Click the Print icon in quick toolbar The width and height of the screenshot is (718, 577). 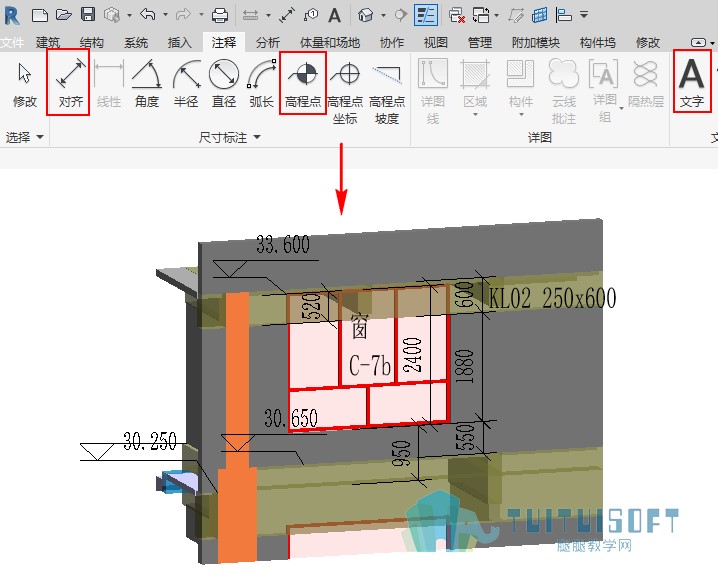coord(220,16)
